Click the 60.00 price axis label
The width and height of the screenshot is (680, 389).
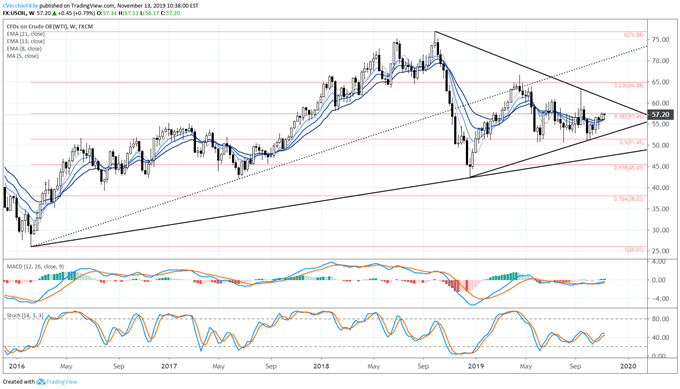[x=660, y=103]
